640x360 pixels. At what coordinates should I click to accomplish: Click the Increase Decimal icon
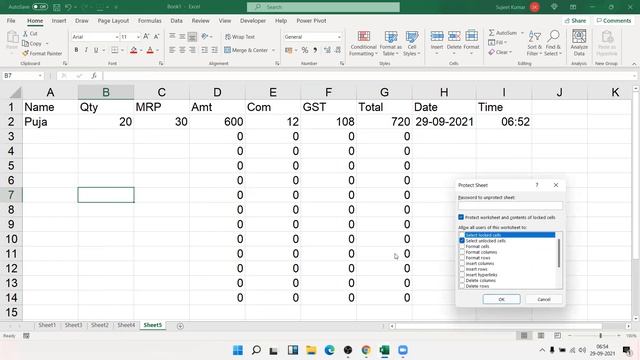(327, 50)
